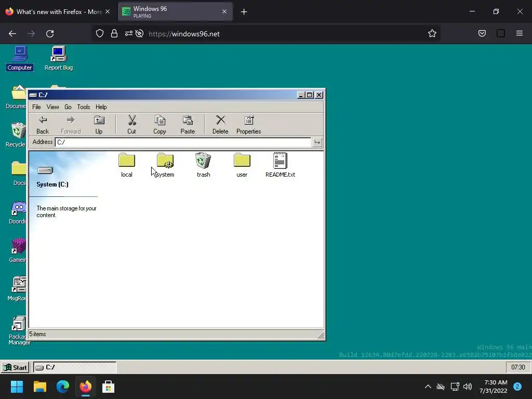This screenshot has width=532, height=399.
Task: Maximize the C:/ explorer window
Action: 310,95
